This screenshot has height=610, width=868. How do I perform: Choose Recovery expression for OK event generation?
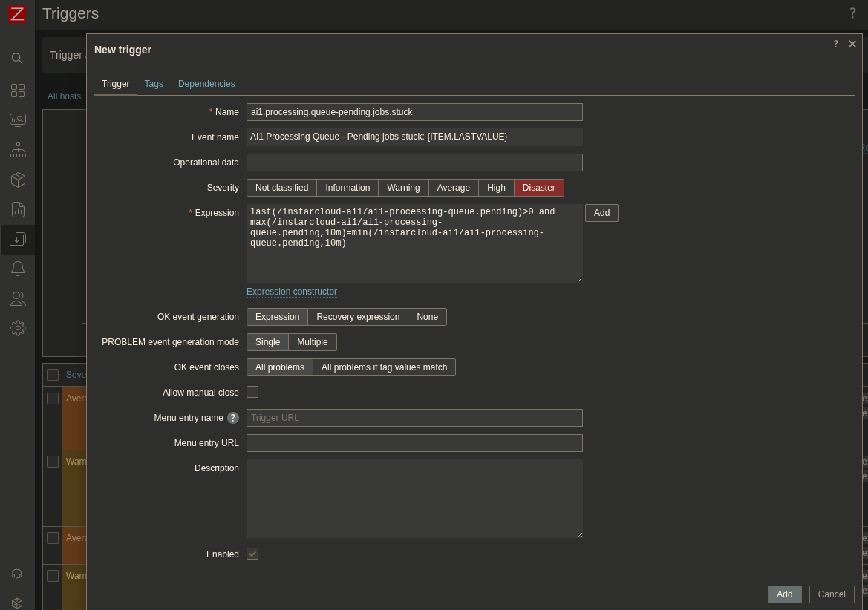pyautogui.click(x=358, y=317)
